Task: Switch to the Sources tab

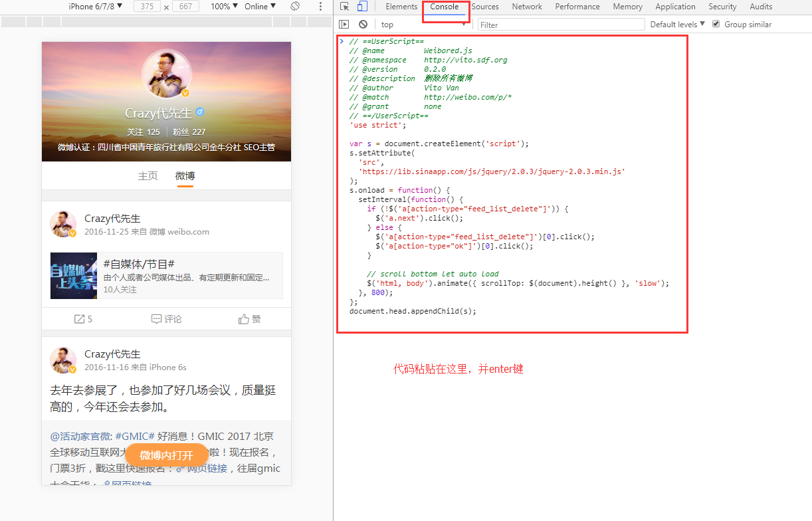Action: click(x=485, y=7)
